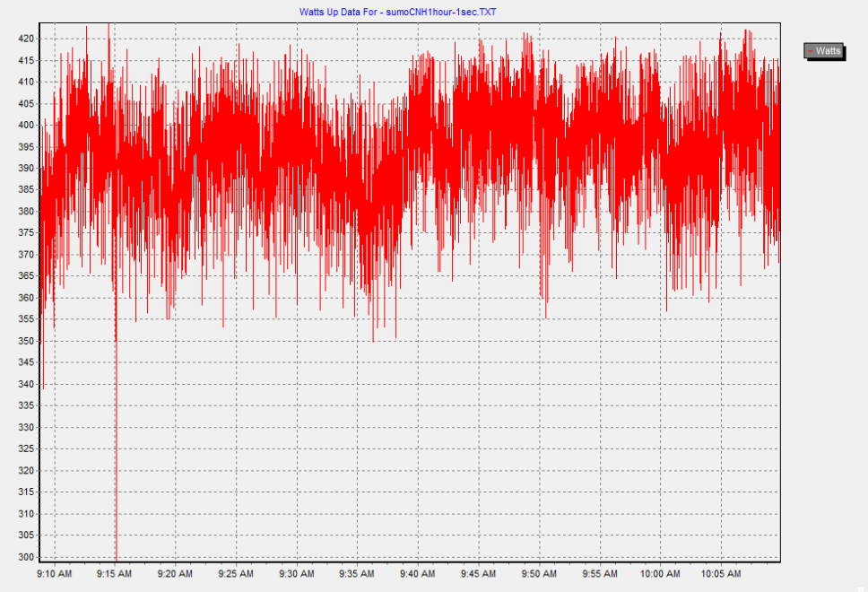Click the 10:05 AM time axis label
The width and height of the screenshot is (868, 592).
pos(721,574)
